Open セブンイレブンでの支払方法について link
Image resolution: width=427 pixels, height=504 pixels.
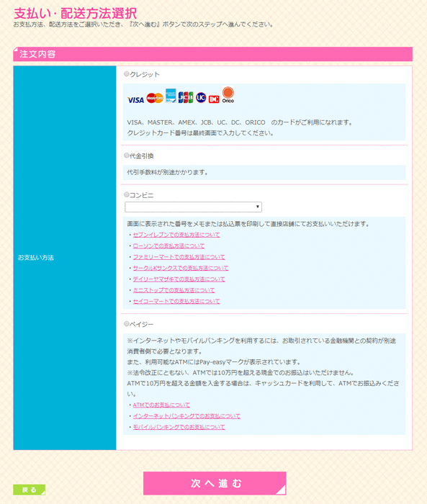(176, 235)
